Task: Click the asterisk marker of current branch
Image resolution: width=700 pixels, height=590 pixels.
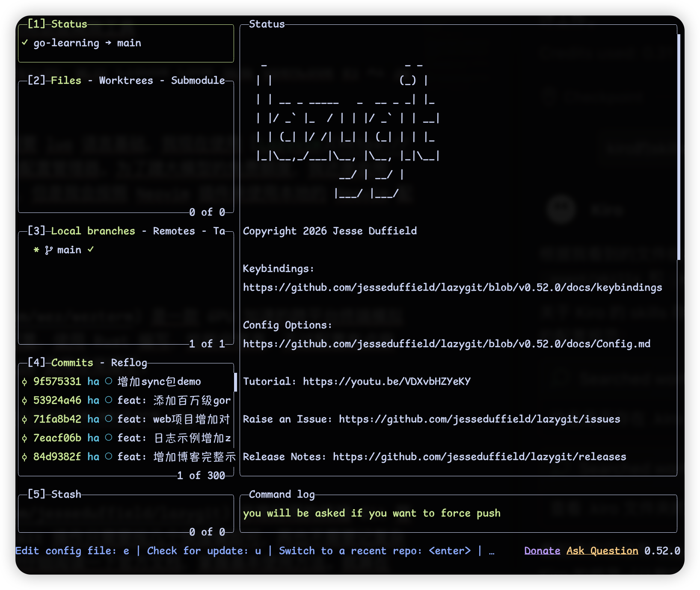Action: tap(36, 250)
